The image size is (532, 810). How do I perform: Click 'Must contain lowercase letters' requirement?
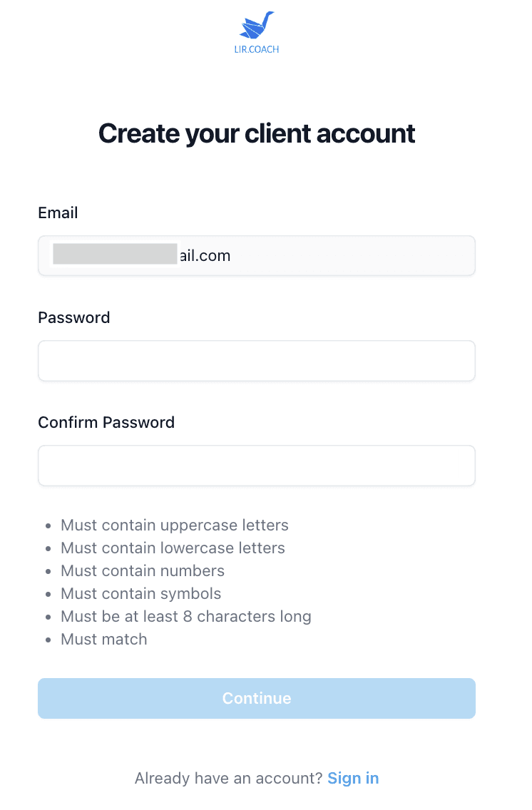pyautogui.click(x=173, y=548)
